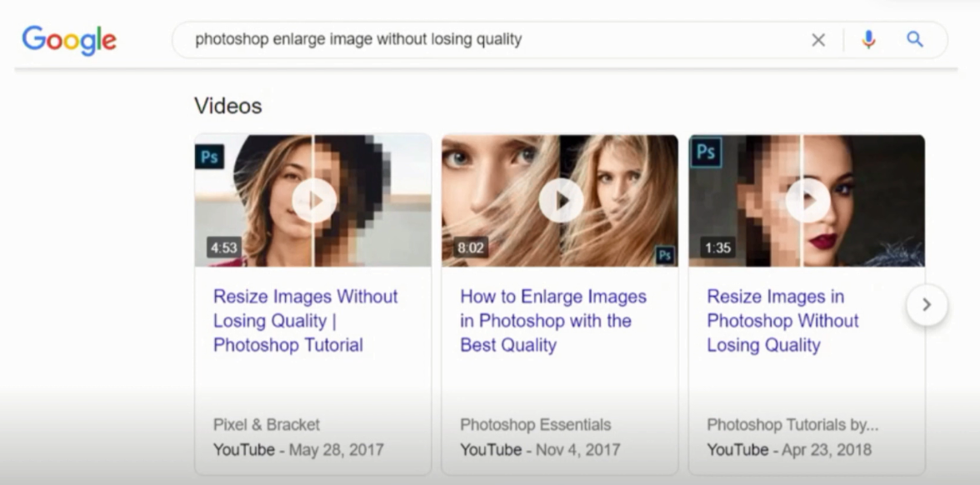Open 'How to Enlarge Images in Photoshop' link
Viewport: 980px width, 485px height.
pos(553,321)
